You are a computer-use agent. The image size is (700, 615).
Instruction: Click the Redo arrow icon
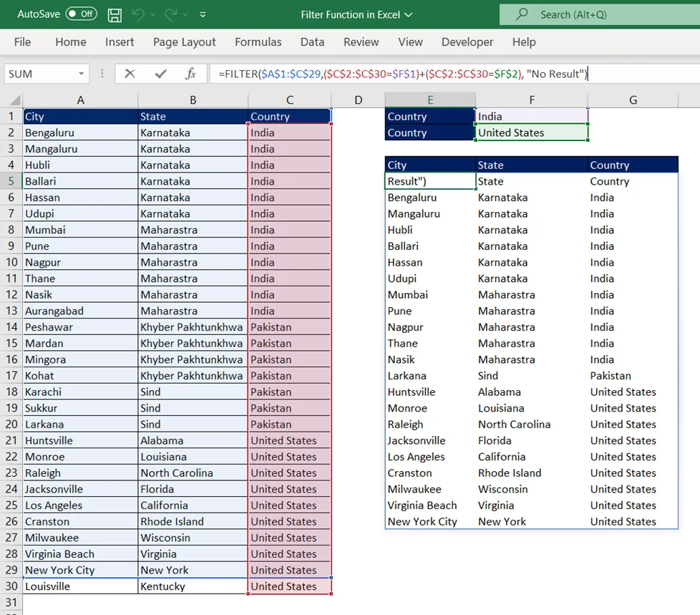tap(169, 14)
